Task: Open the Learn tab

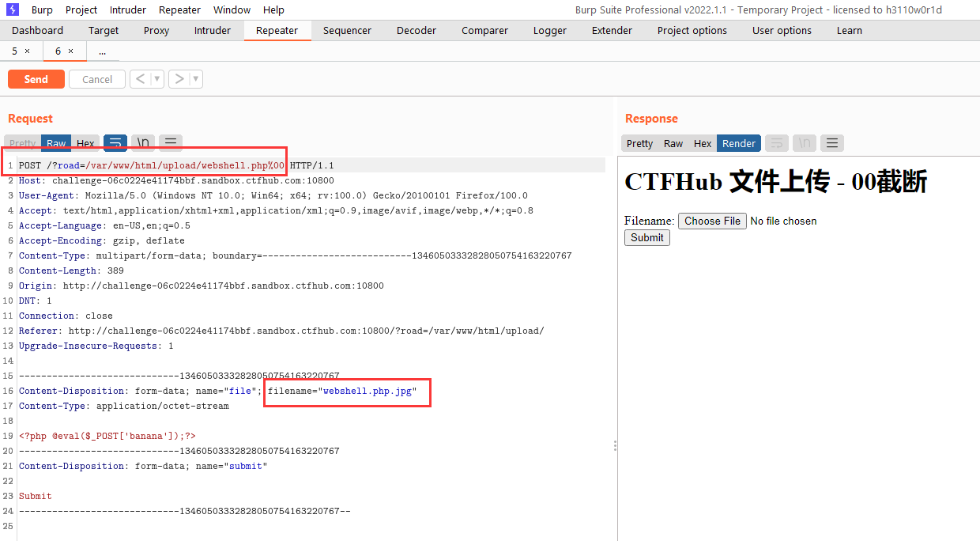Action: point(850,30)
